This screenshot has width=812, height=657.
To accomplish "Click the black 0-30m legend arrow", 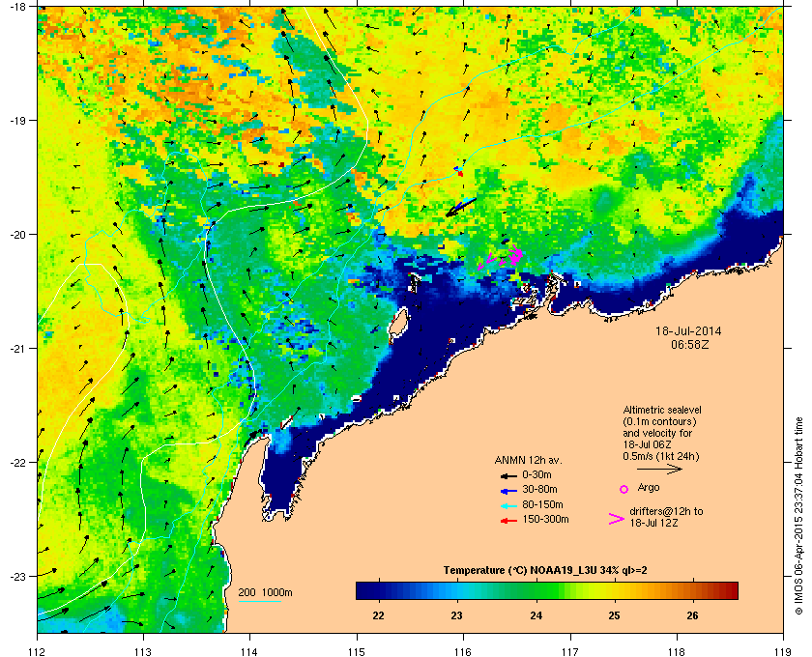I will (x=508, y=475).
